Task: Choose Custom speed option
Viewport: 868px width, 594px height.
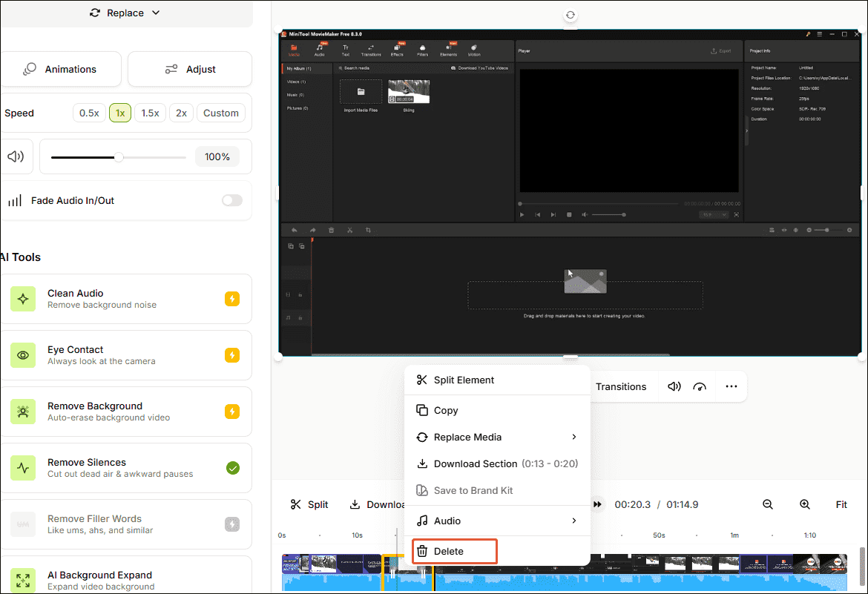Action: pos(221,113)
